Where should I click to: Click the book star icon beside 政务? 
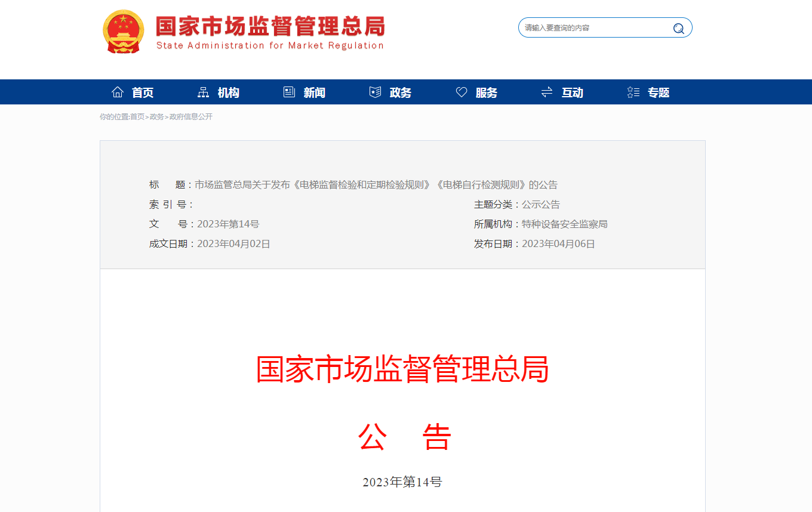tap(376, 92)
